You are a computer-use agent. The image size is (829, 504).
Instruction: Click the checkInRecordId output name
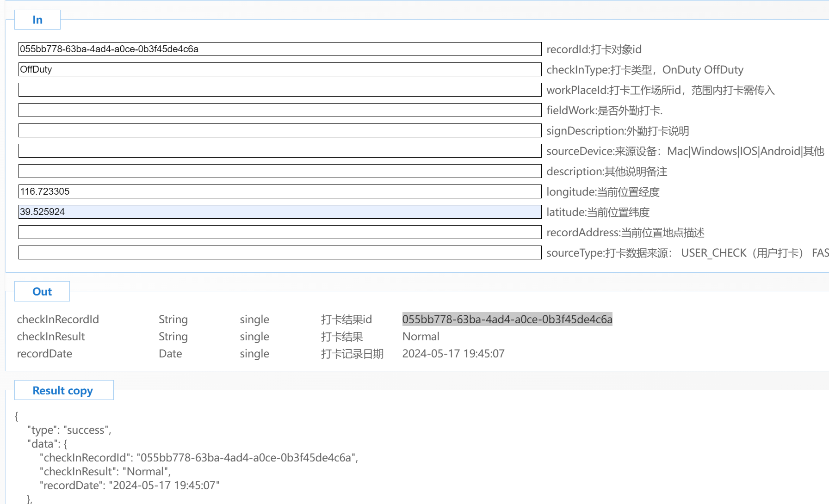tap(58, 320)
